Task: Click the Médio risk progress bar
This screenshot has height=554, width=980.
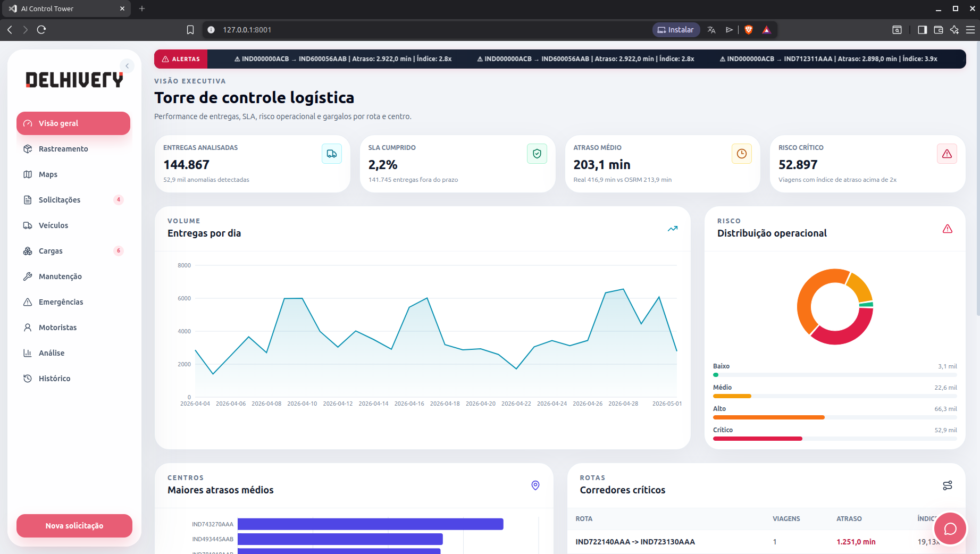Action: (x=835, y=396)
